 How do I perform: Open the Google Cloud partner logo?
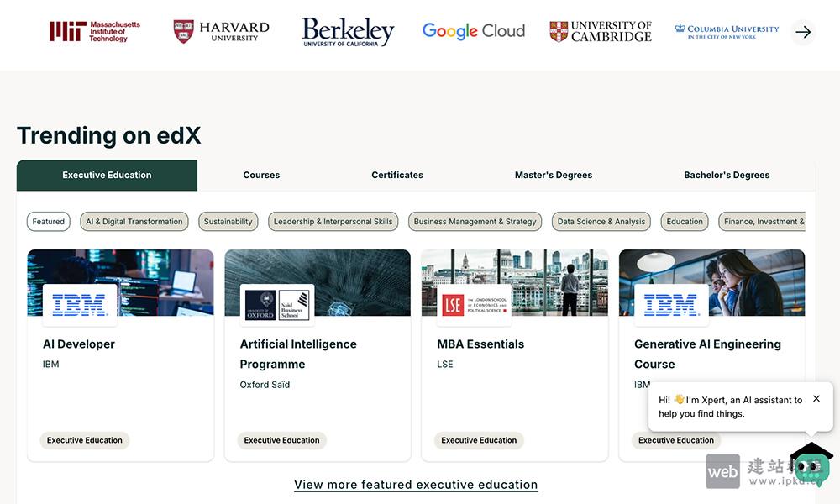pos(473,30)
